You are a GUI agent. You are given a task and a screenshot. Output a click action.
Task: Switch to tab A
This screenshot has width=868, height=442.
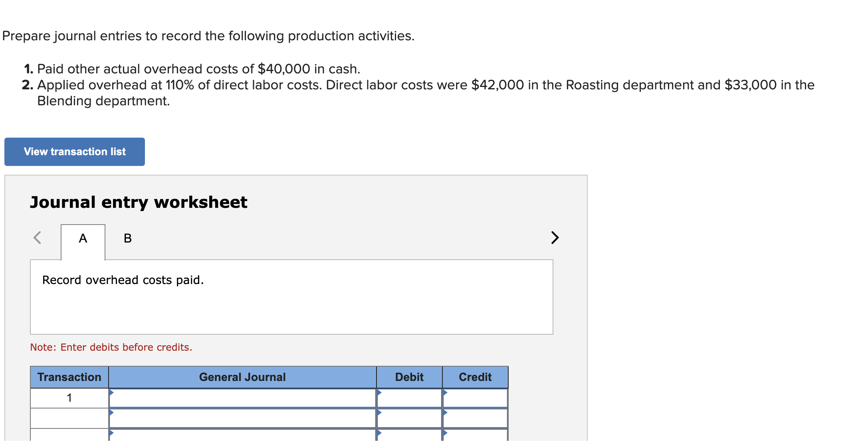(83, 238)
